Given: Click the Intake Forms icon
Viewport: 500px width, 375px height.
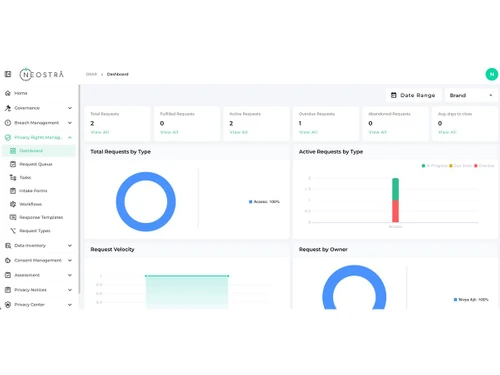Looking at the screenshot, I should (13, 191).
